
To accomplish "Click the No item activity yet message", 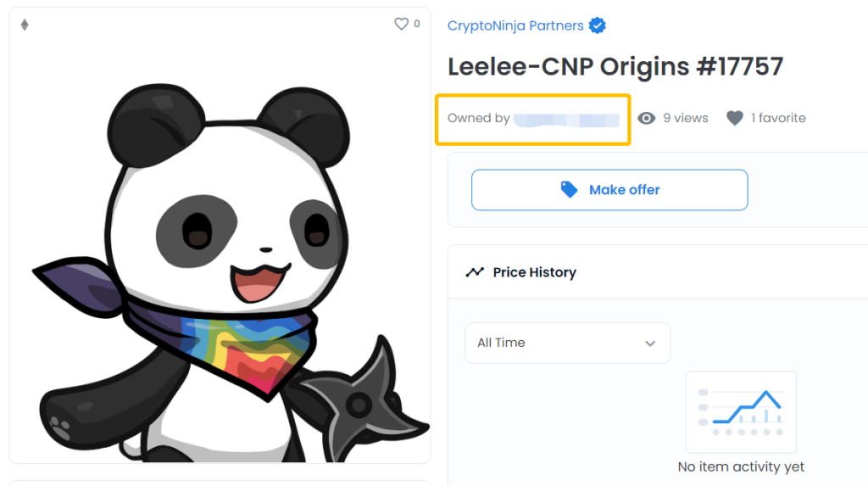I will pos(741,467).
